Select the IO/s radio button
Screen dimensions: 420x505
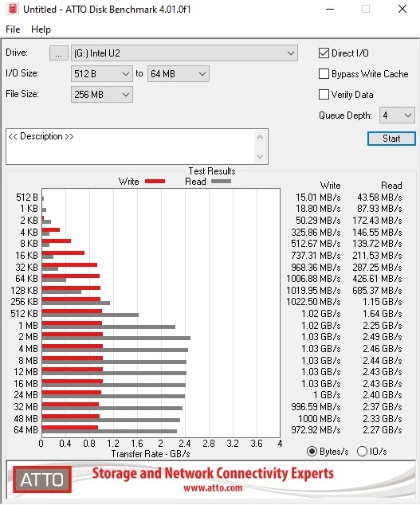362,451
